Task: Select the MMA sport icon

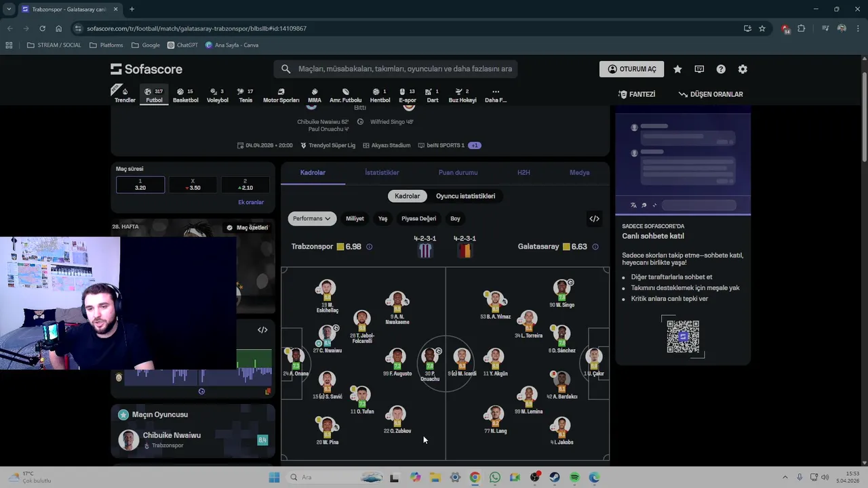Action: 314,95
